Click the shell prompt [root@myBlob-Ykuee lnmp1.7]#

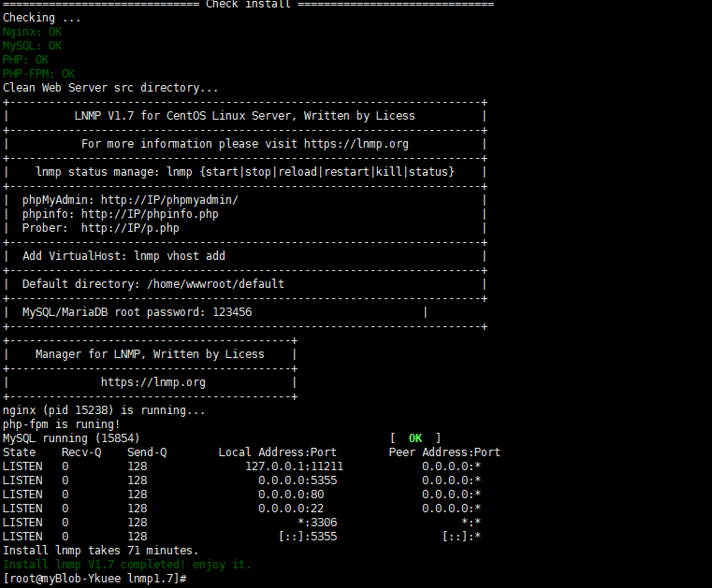(x=94, y=579)
